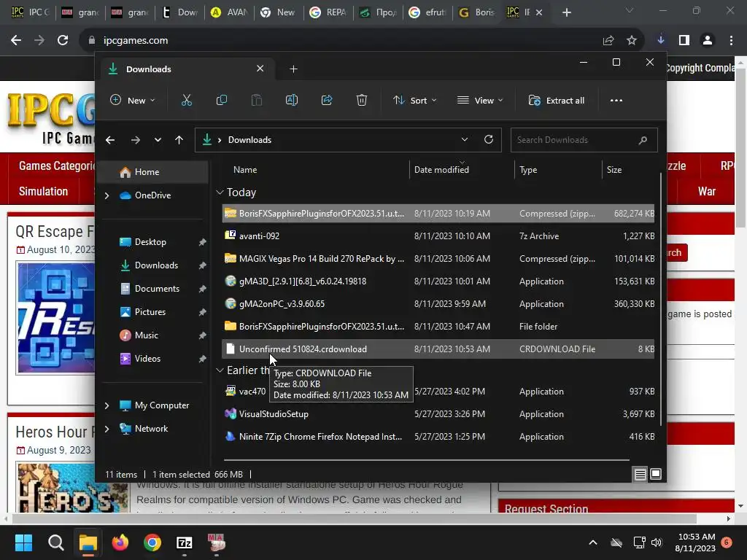Show hidden system tray icons
747x560 pixels.
coord(592,542)
